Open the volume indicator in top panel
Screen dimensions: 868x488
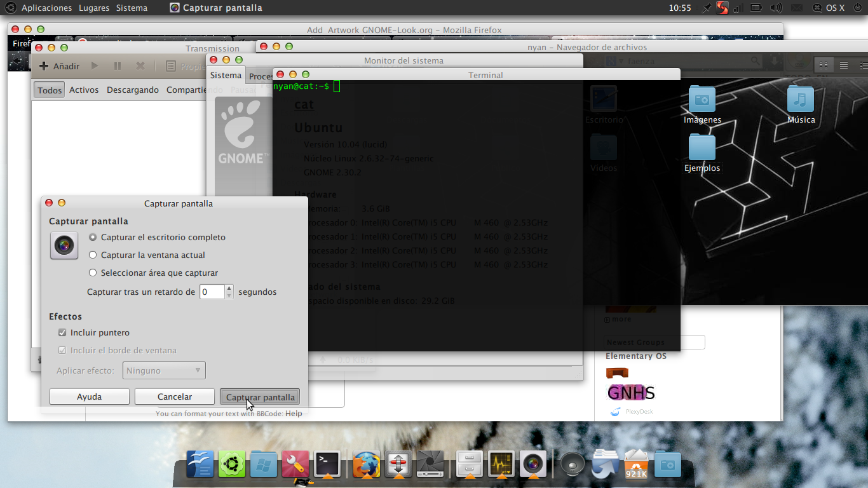(776, 8)
